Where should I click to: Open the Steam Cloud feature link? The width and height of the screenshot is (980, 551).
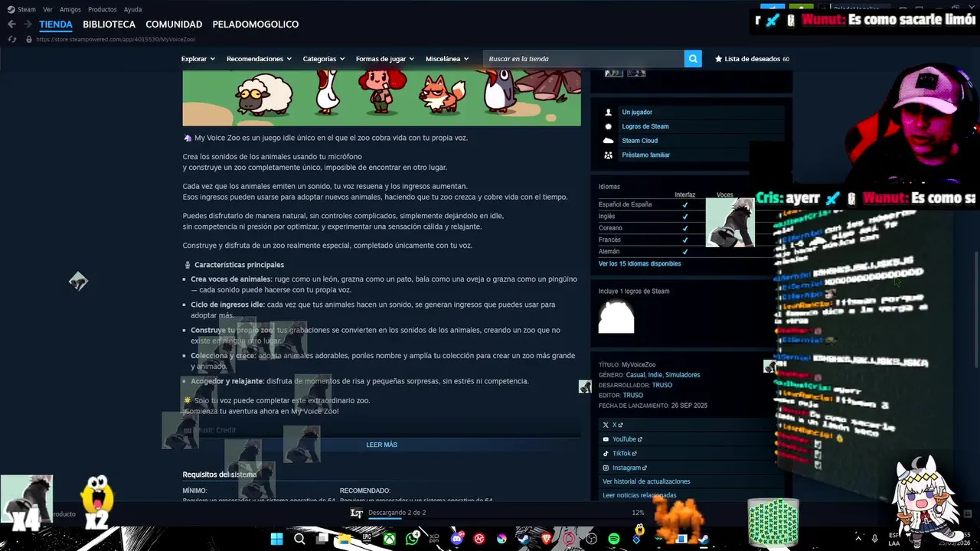(639, 141)
